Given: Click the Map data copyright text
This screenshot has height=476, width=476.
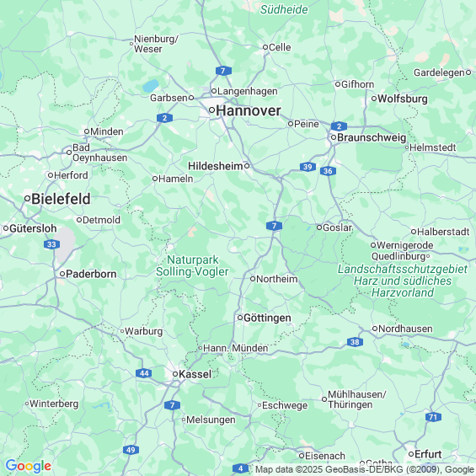Looking at the screenshot, I should [x=365, y=470].
